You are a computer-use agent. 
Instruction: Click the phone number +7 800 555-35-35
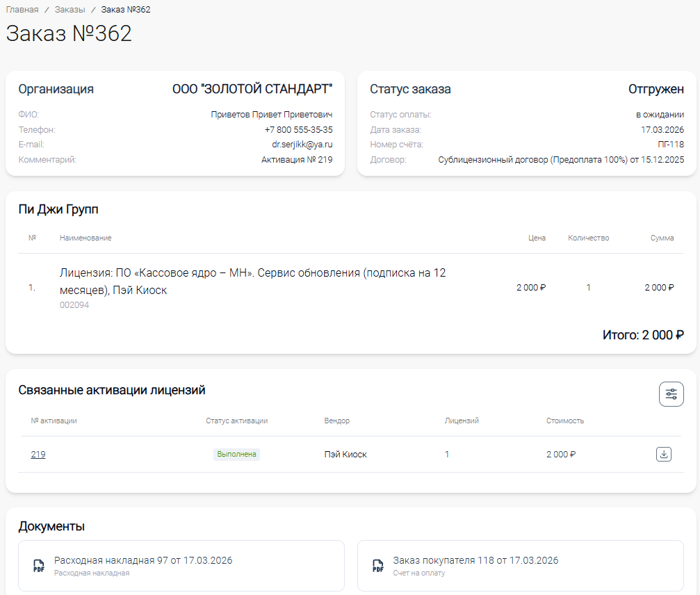point(298,130)
